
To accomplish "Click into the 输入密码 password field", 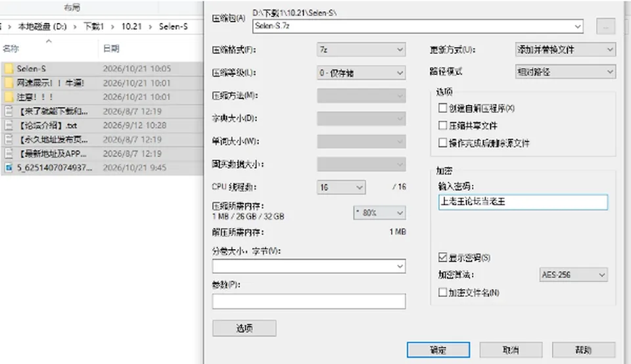I will tap(523, 202).
